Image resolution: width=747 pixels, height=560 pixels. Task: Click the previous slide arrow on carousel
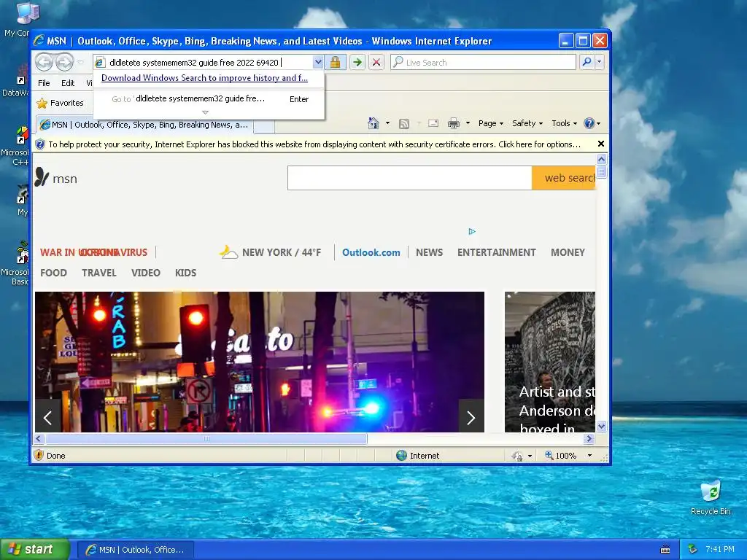pos(47,418)
